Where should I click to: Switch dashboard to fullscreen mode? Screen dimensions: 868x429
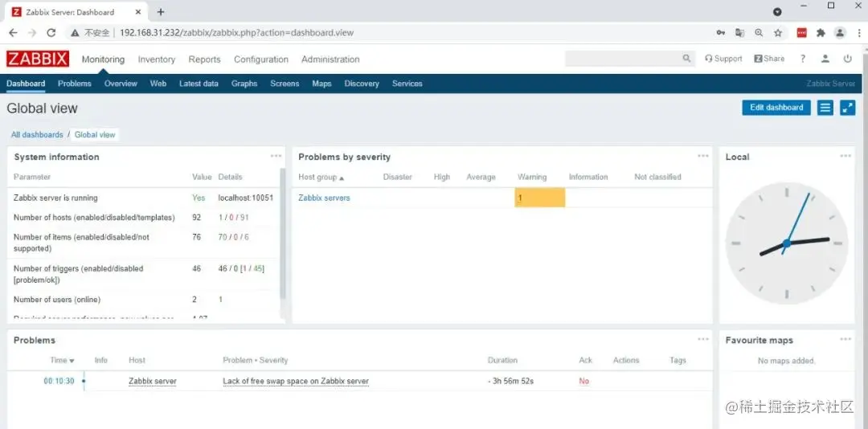pos(848,108)
